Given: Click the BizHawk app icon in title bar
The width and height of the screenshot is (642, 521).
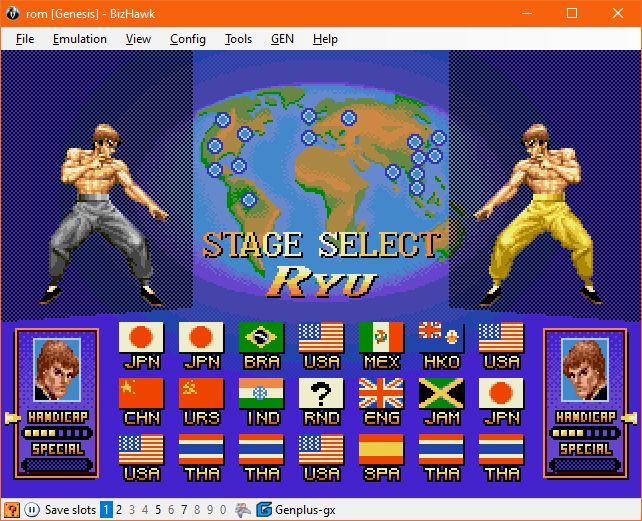Looking at the screenshot, I should (13, 14).
